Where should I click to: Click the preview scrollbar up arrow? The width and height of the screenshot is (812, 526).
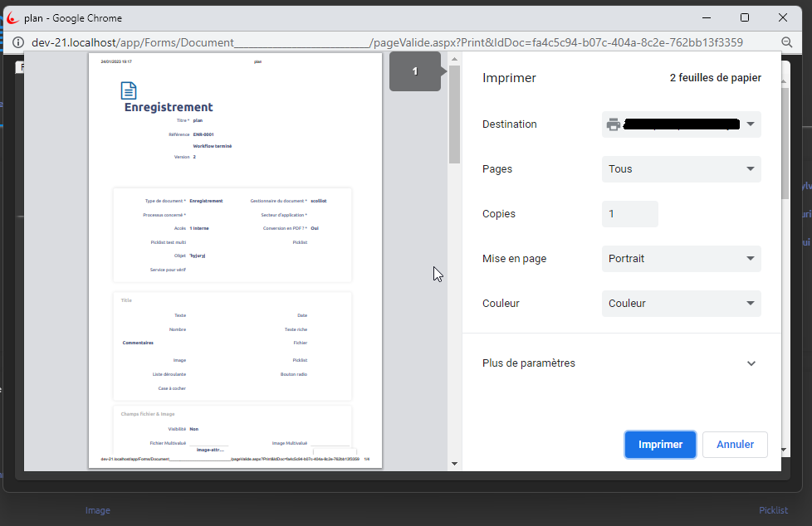tap(454, 59)
